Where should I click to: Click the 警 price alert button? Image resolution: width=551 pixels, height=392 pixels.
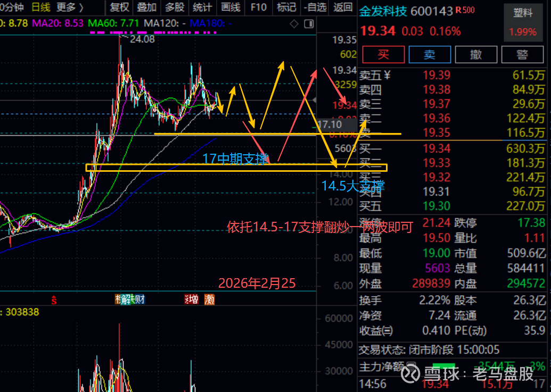522,55
